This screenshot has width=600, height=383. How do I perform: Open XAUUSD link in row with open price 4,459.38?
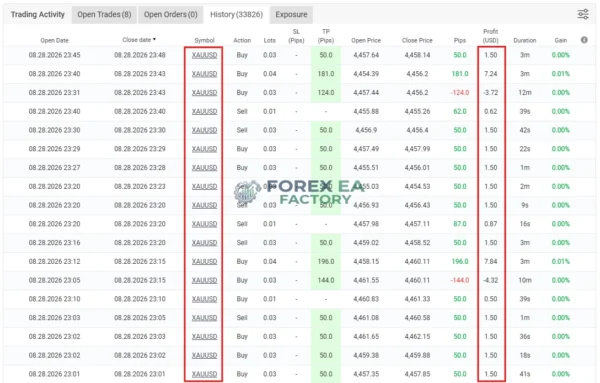(x=204, y=355)
